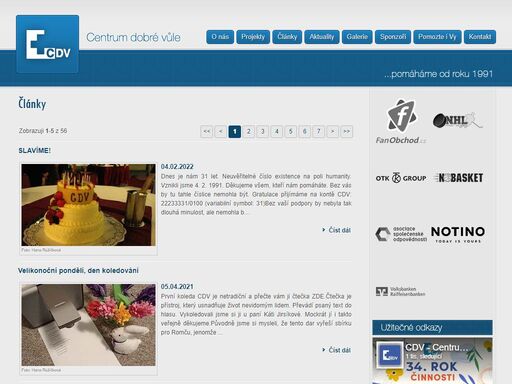Go to pagination page 7
The width and height of the screenshot is (512, 384).
[x=319, y=131]
